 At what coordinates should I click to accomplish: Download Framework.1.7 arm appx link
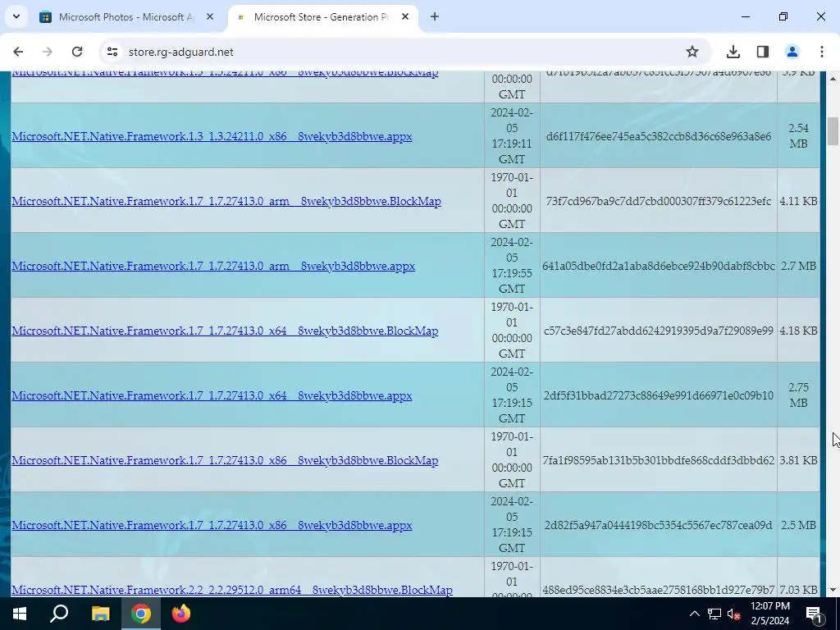pyautogui.click(x=213, y=266)
